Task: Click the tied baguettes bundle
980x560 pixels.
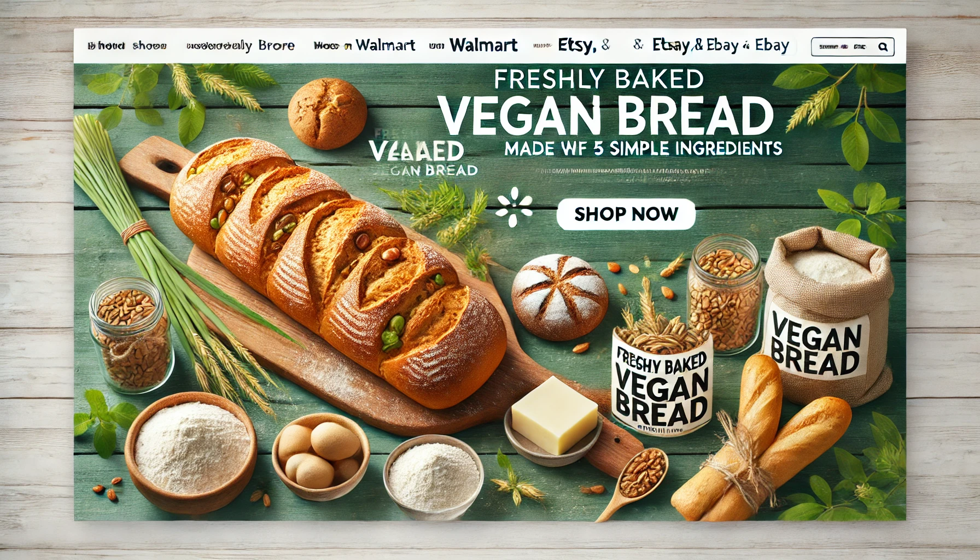Action: (759, 442)
